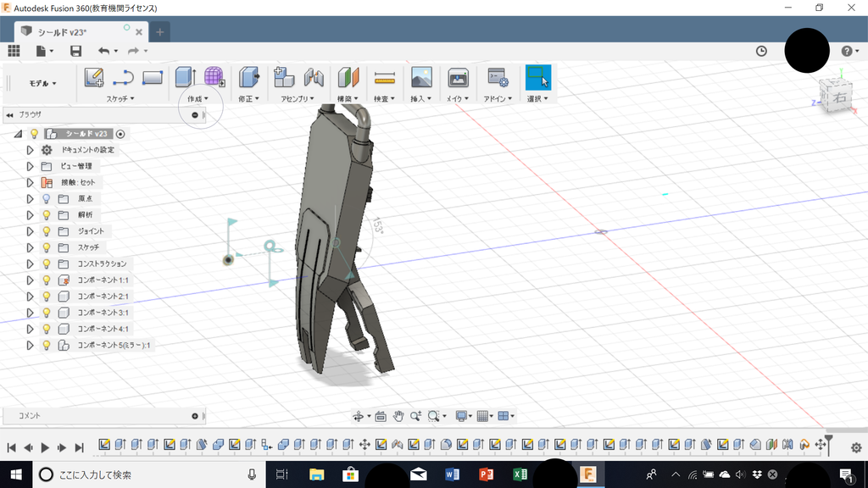The height and width of the screenshot is (488, 868).
Task: Expand the コメント panel
Action: click(x=195, y=416)
